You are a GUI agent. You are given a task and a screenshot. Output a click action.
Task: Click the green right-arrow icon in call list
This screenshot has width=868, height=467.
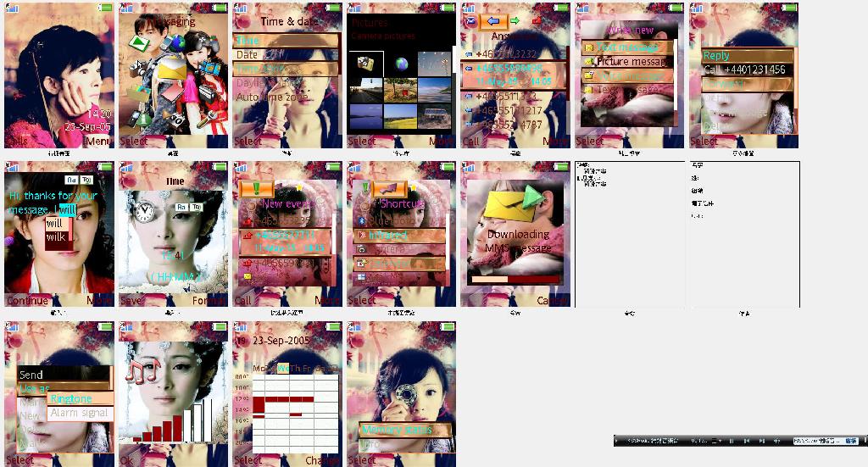(x=515, y=21)
